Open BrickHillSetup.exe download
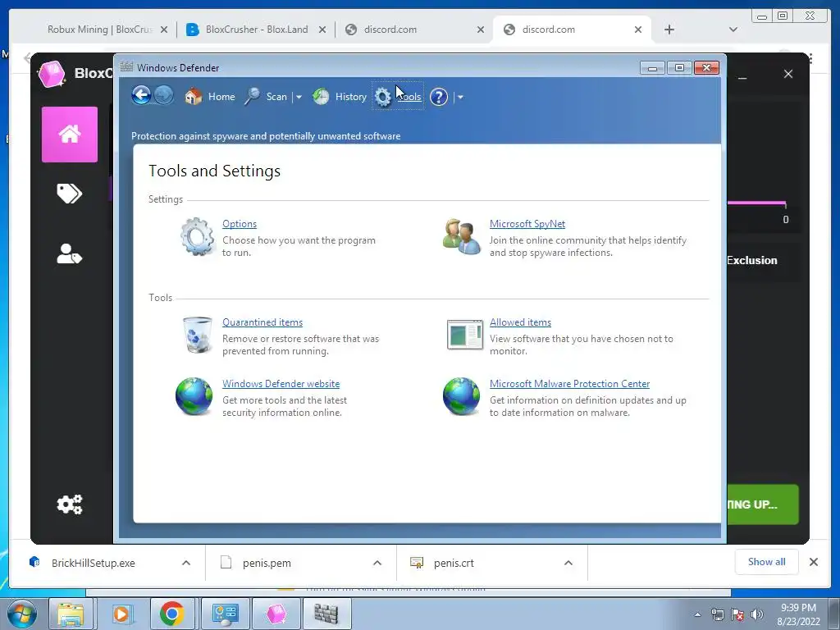Screen dimensions: 840x630 tap(94, 563)
